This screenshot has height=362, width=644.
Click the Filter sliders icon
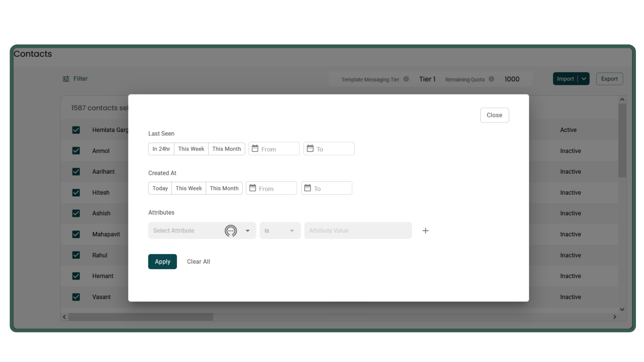66,79
